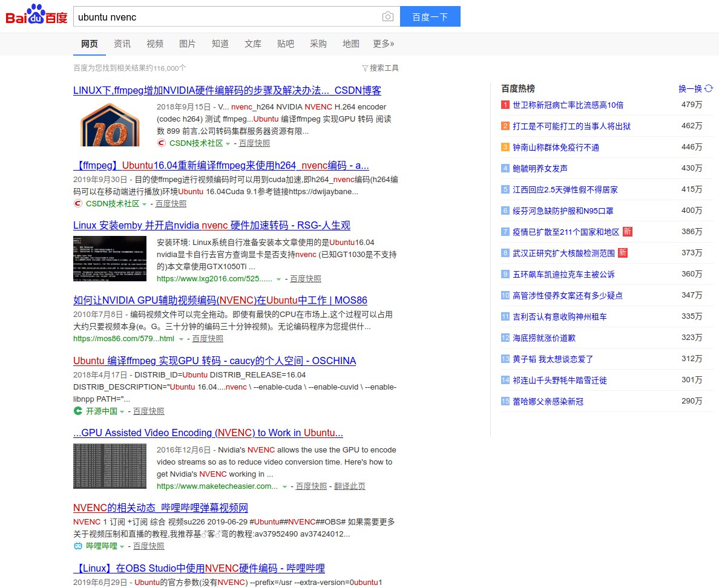Click the CSDN logo icon under first result
This screenshot has width=719, height=588.
point(161,143)
